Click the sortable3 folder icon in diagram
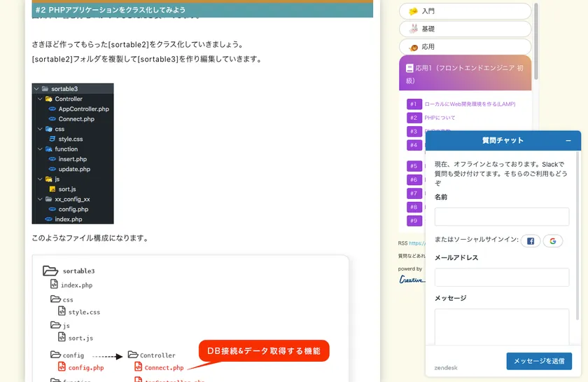 click(50, 271)
